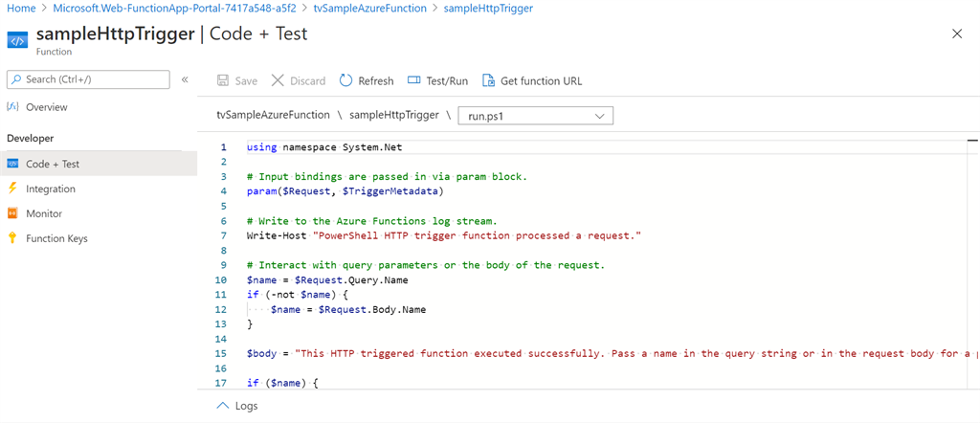The height and width of the screenshot is (423, 980).
Task: Close the Code + Test blade
Action: click(957, 33)
